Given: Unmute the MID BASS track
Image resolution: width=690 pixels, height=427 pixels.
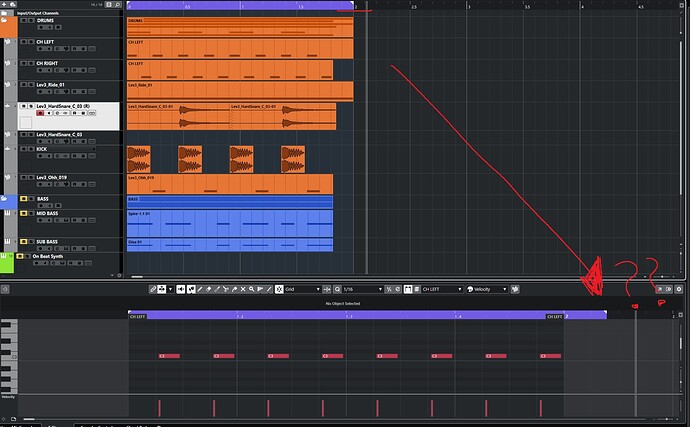Looking at the screenshot, I should coord(24,213).
